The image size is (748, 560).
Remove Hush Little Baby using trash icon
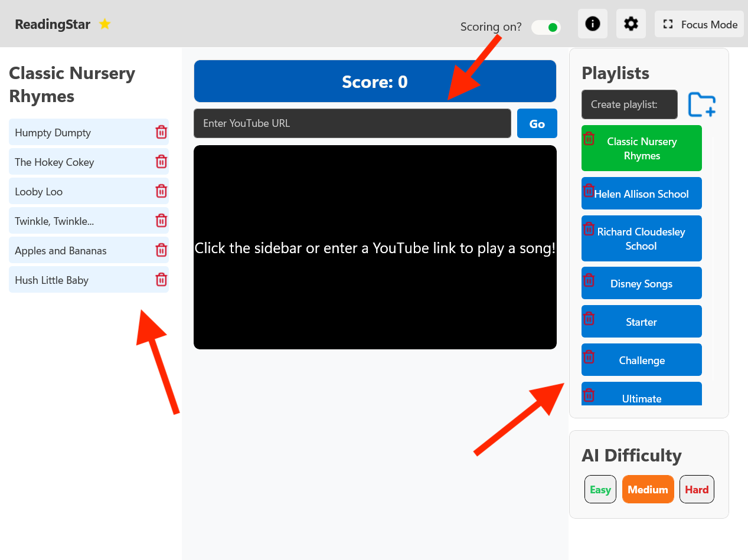click(161, 280)
